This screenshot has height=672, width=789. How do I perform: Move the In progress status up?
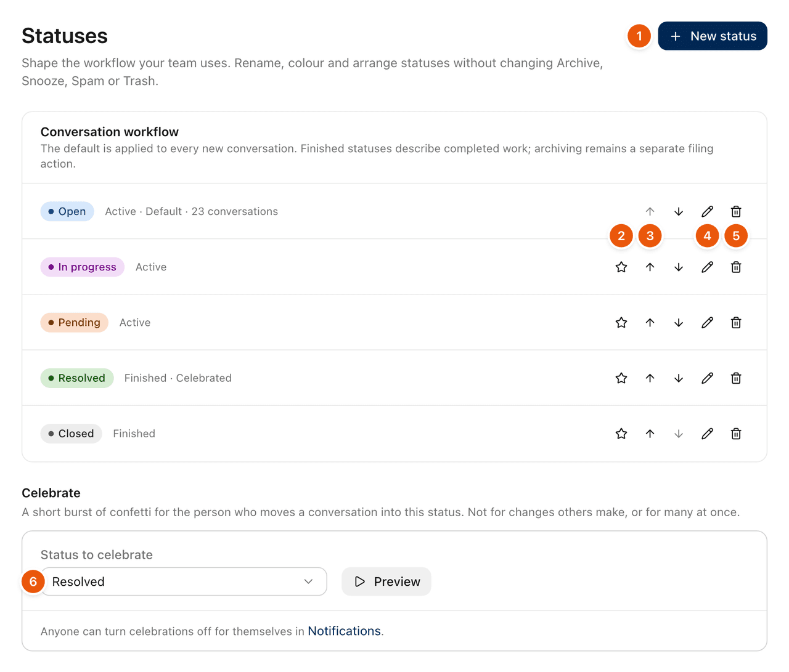tap(650, 267)
